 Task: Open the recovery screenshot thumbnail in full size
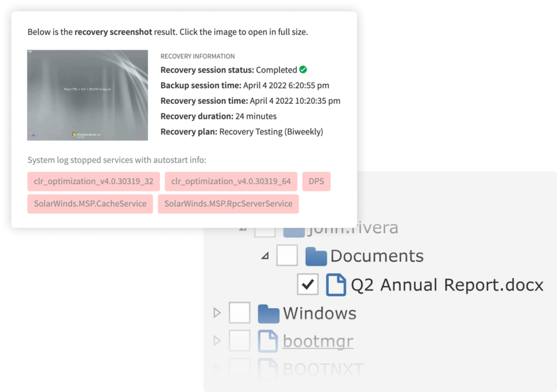pos(87,95)
